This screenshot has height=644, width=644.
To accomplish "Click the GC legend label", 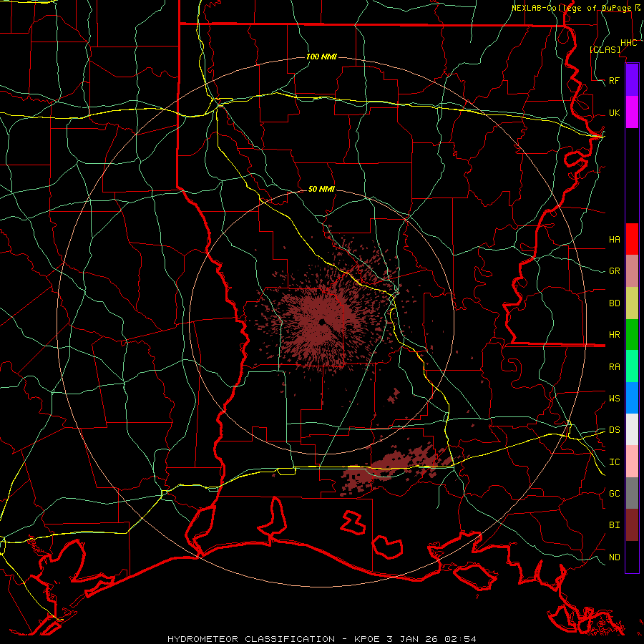I will coord(615,494).
